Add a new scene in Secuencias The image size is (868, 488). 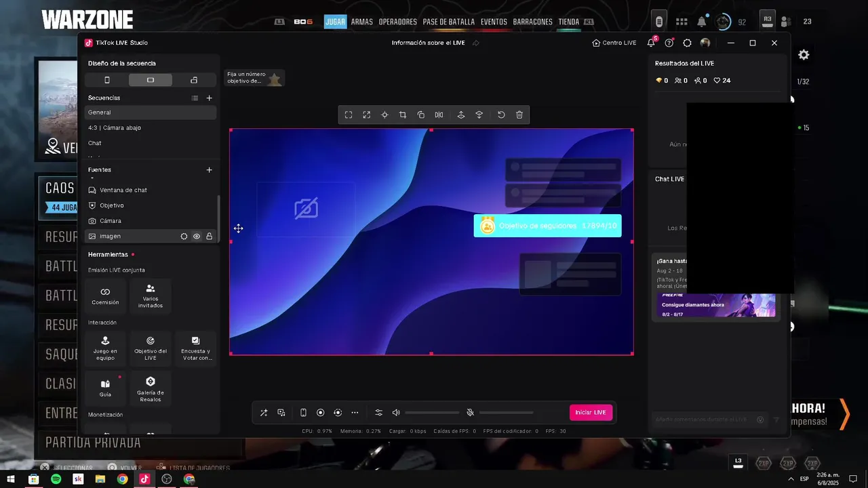coord(210,98)
